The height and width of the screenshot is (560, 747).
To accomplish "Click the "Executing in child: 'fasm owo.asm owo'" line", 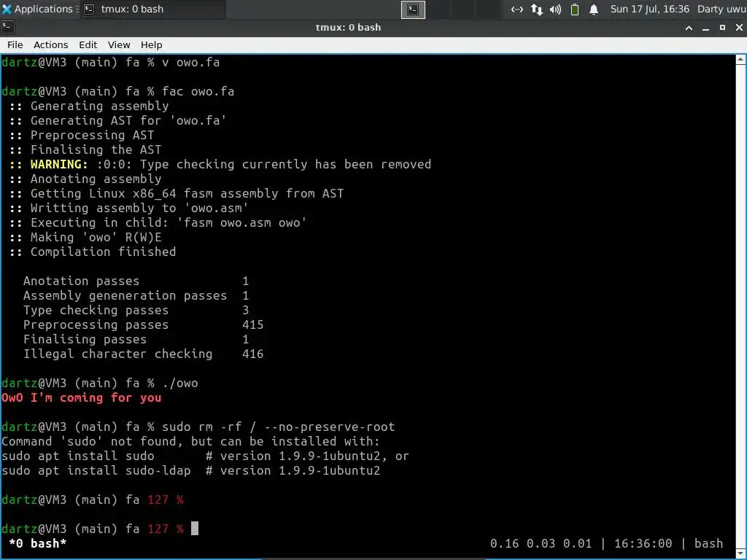I will (169, 222).
